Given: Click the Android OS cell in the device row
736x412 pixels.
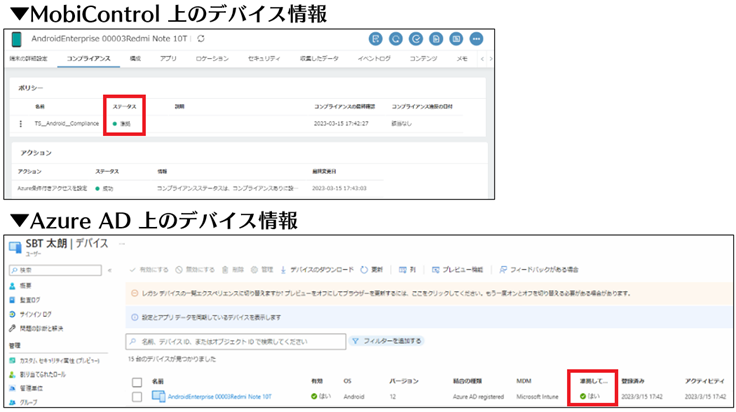Looking at the screenshot, I should (x=354, y=397).
